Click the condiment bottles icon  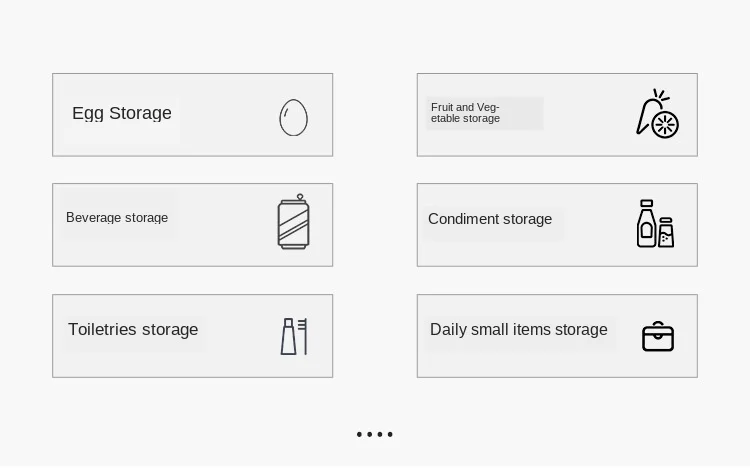(x=655, y=223)
